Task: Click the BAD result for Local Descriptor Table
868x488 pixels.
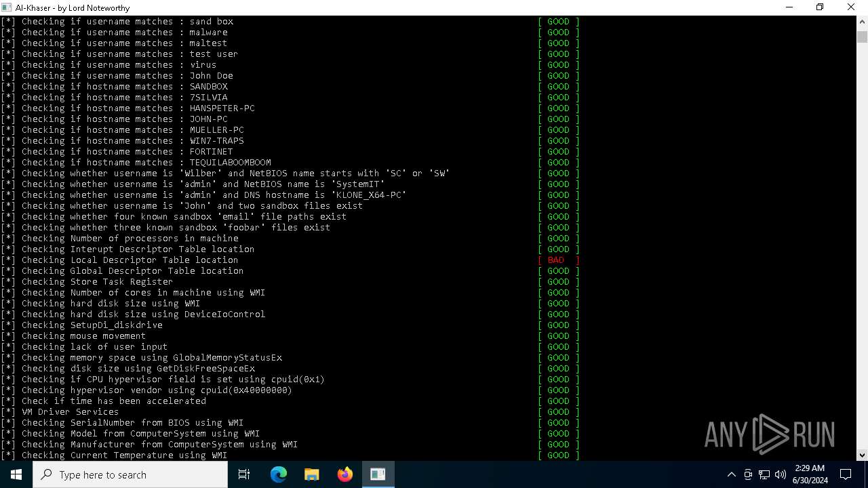Action: 559,260
